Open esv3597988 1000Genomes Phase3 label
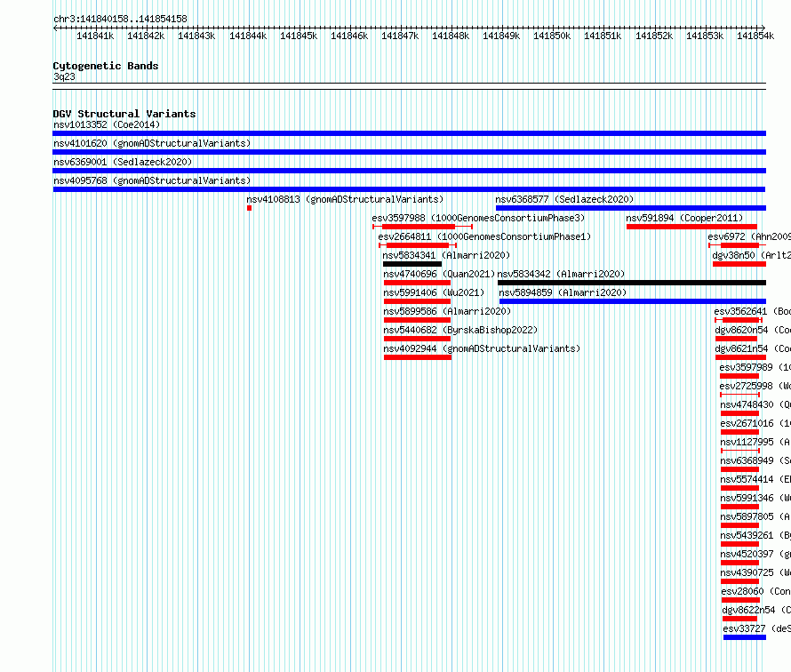The width and height of the screenshot is (791, 672). [x=478, y=218]
